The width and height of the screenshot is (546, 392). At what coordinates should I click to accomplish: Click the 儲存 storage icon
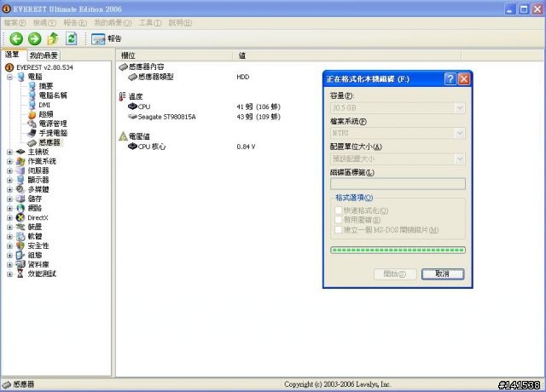[20, 199]
